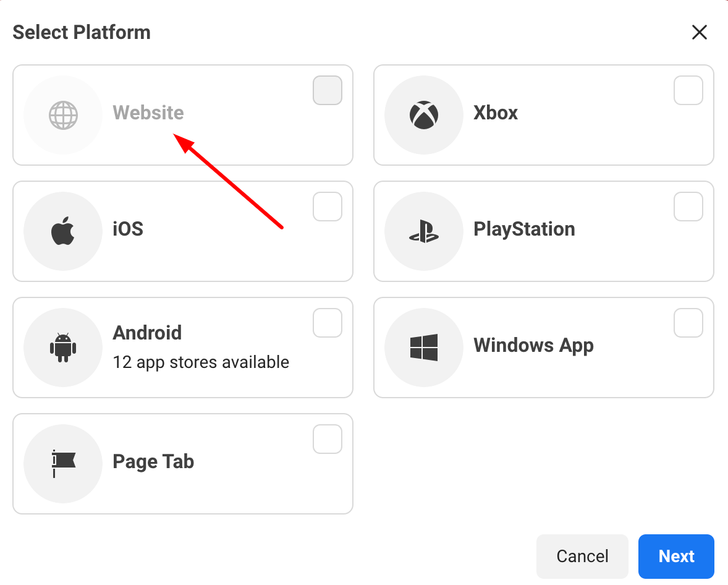Screen dimensions: 728x585
Task: Click the Windows logo icon
Action: (x=424, y=348)
